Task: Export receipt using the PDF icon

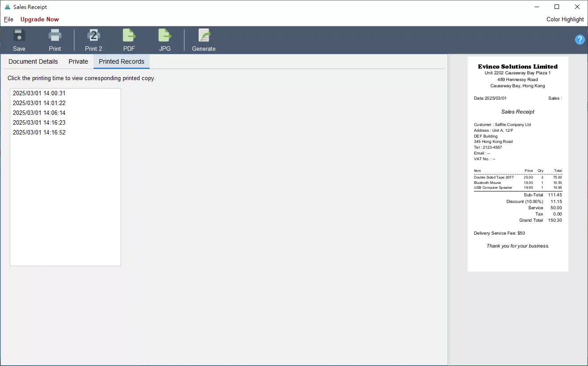Action: tap(129, 35)
